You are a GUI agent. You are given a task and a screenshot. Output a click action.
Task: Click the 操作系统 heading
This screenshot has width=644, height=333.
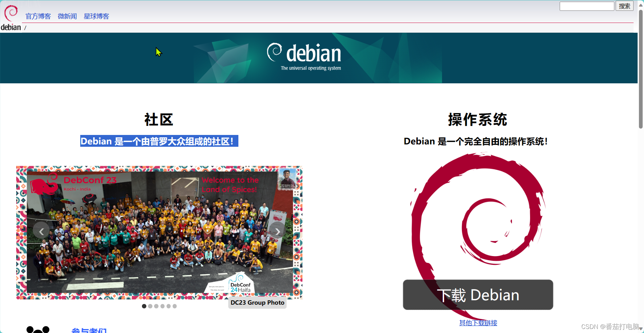tap(477, 120)
